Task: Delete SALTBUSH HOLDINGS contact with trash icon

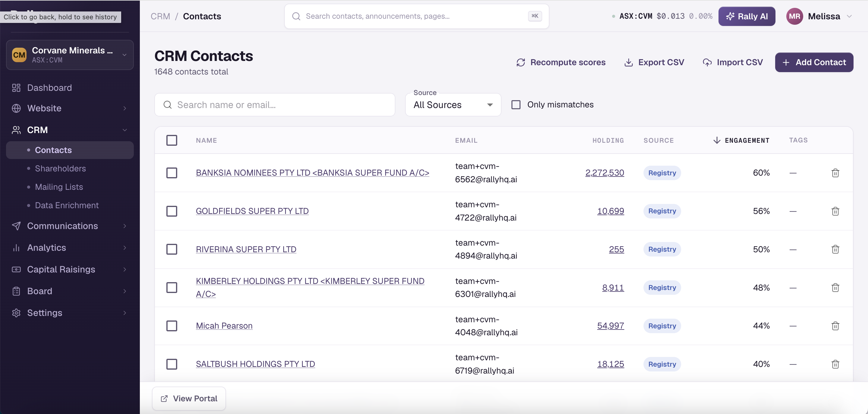Action: tap(835, 364)
